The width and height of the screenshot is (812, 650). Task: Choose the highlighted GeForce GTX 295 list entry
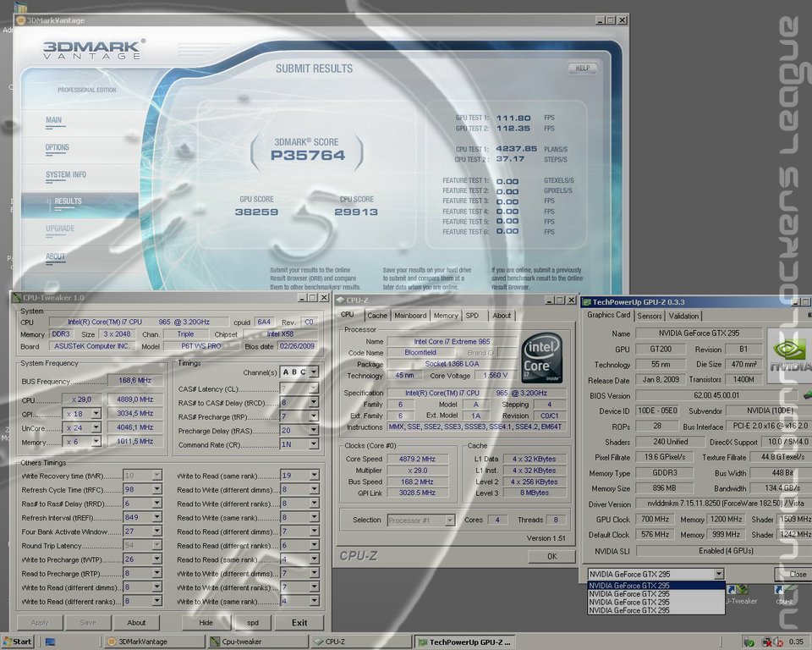click(656, 585)
